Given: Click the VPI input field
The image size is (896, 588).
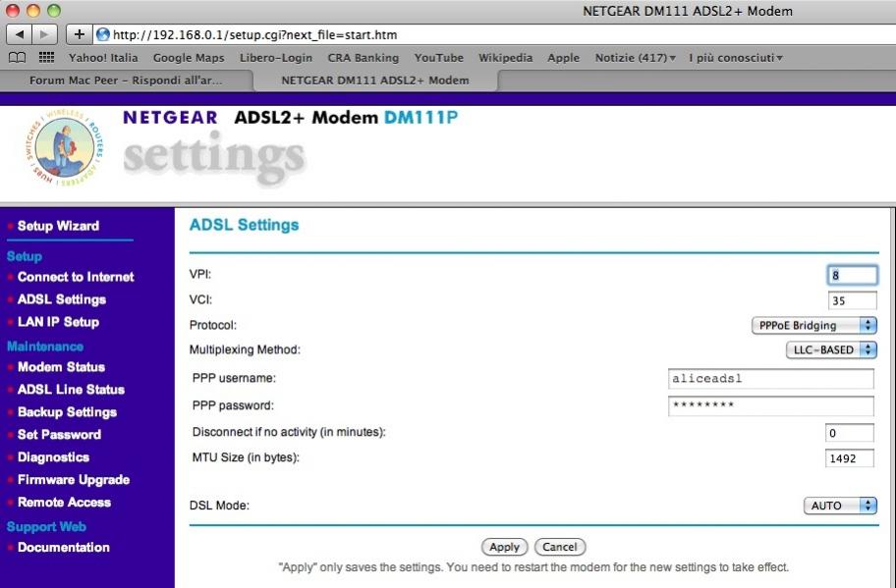Looking at the screenshot, I should pyautogui.click(x=852, y=275).
